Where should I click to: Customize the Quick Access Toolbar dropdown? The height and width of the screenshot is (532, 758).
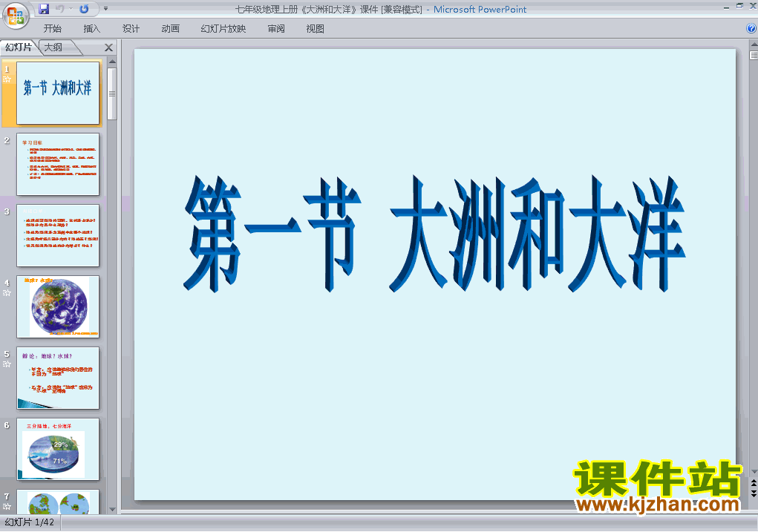click(106, 9)
